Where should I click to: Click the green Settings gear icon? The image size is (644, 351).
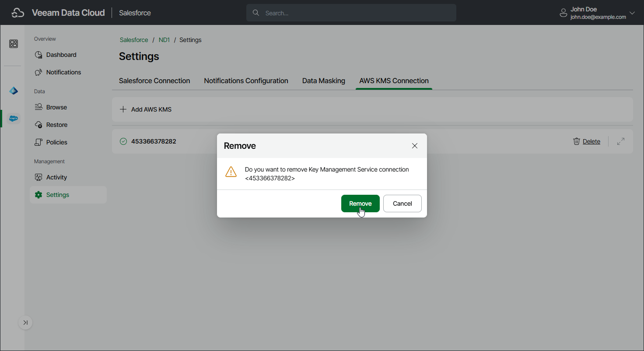(x=38, y=195)
